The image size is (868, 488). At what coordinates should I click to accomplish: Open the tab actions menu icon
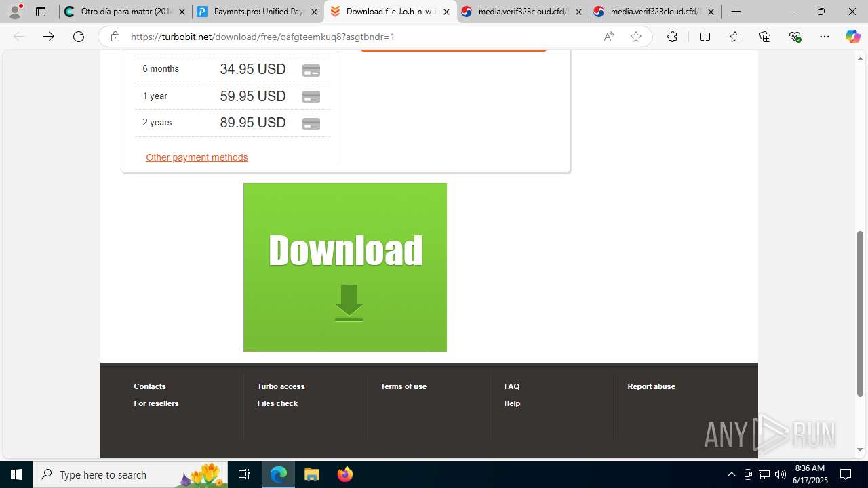pyautogui.click(x=41, y=12)
